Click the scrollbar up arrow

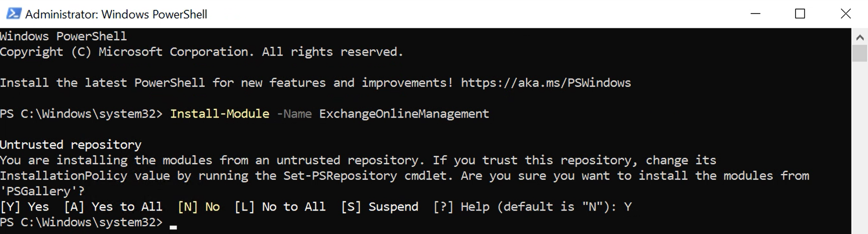860,37
